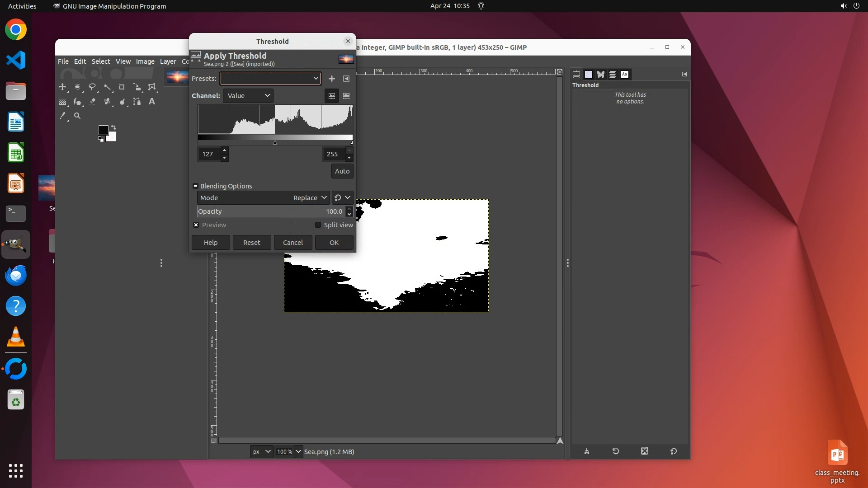Collapse the Blending Options section
The width and height of the screenshot is (868, 488).
[x=195, y=186]
